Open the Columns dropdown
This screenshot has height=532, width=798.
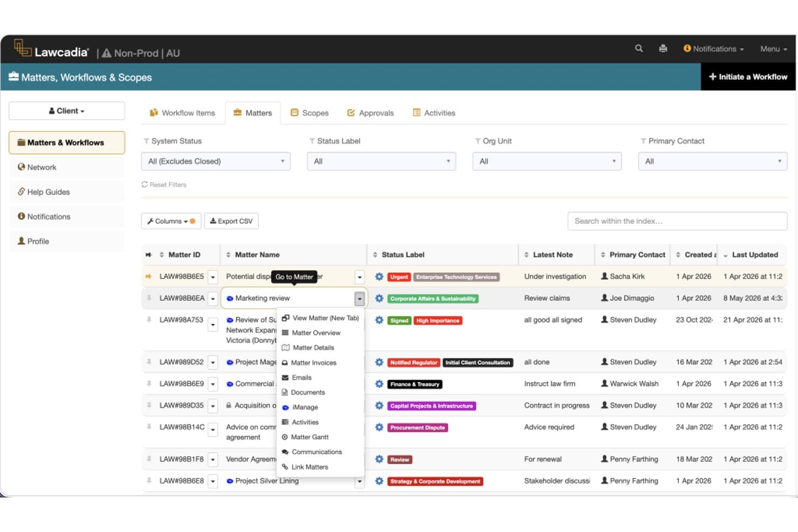pos(171,221)
